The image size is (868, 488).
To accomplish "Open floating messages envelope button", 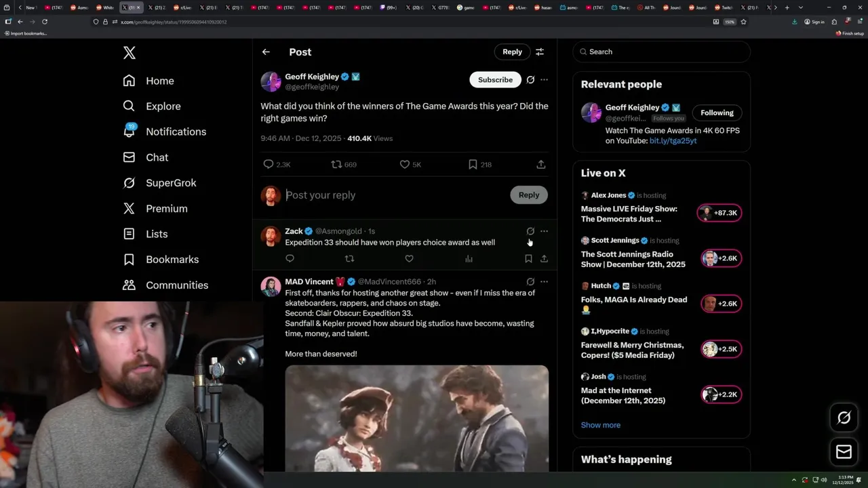I will (844, 452).
